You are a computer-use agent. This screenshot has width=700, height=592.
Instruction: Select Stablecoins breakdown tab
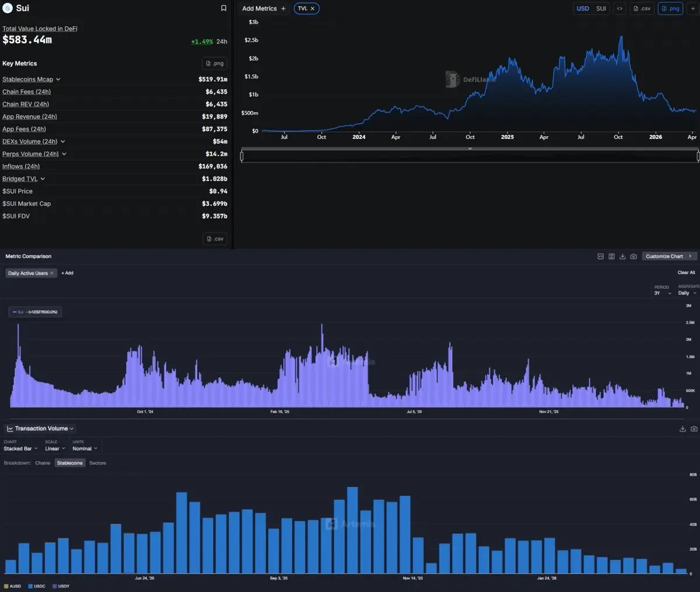70,463
